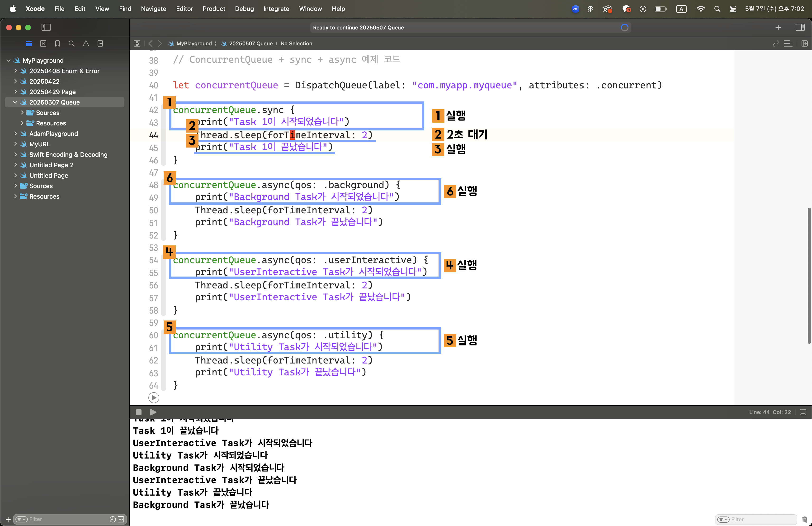Open the Product menu
The height and width of the screenshot is (526, 812).
214,9
